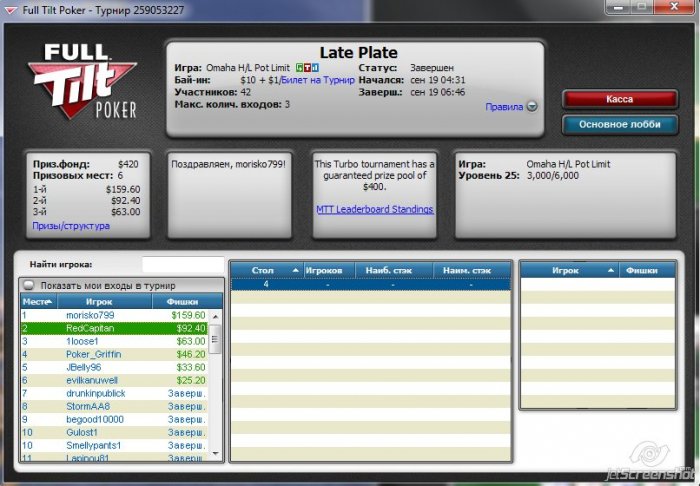
Task: Click the Поздравляем, morisko799! message
Action: point(229,164)
